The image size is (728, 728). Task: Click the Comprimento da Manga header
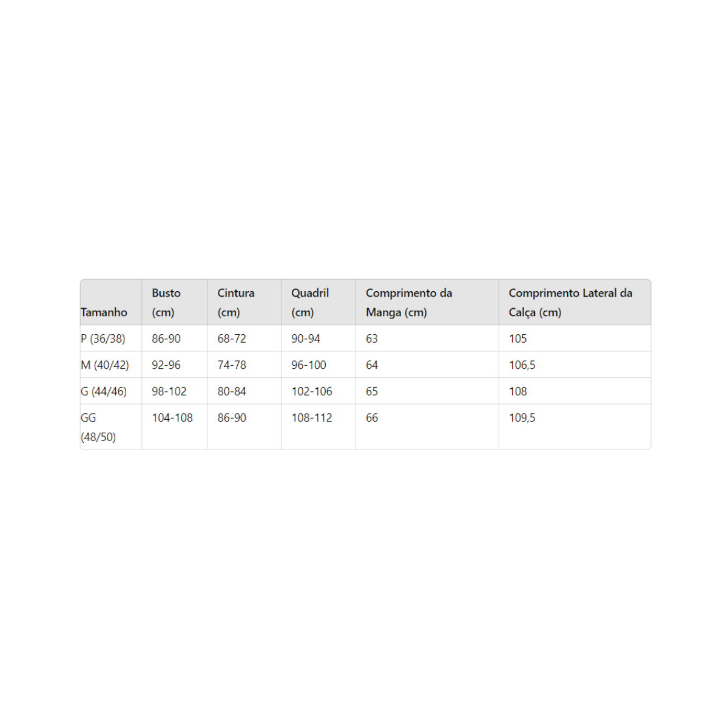pyautogui.click(x=409, y=302)
